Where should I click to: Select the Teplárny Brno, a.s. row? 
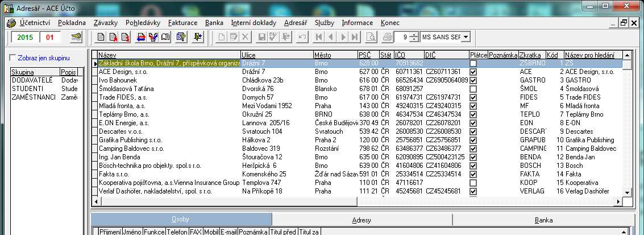pyautogui.click(x=357, y=114)
